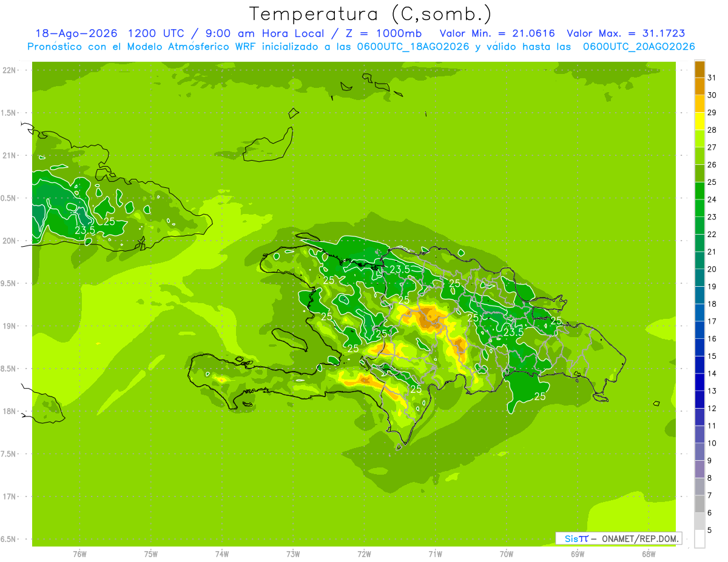Click the teal 20 degree legend swatch
728x562 pixels.
pyautogui.click(x=699, y=261)
